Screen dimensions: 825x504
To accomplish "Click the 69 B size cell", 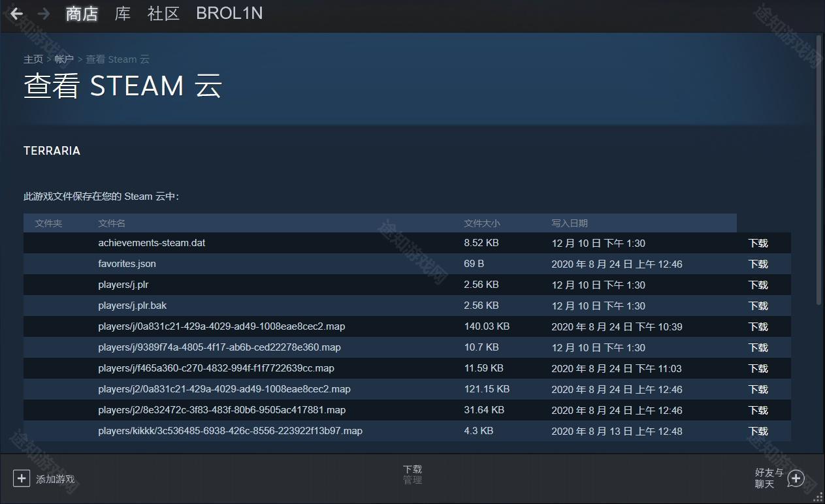I will coord(474,264).
